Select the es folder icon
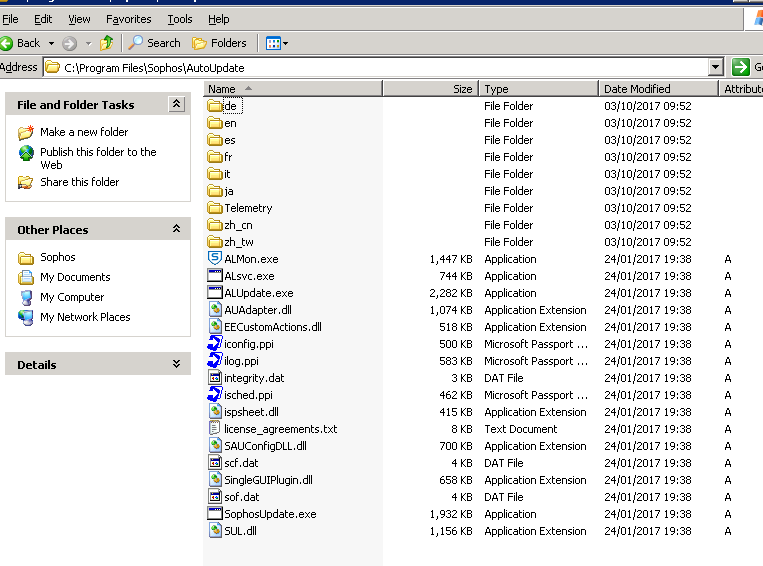The height and width of the screenshot is (566, 763). (214, 140)
